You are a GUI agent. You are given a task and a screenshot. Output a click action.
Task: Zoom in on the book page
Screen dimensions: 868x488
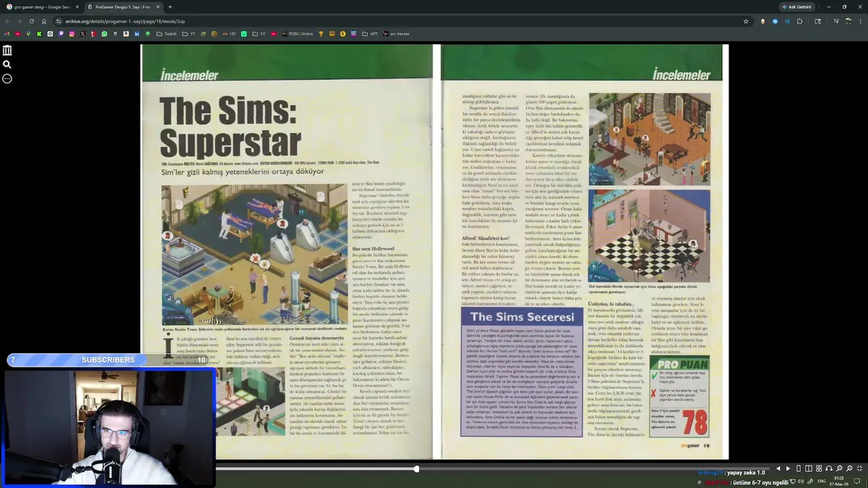click(849, 468)
